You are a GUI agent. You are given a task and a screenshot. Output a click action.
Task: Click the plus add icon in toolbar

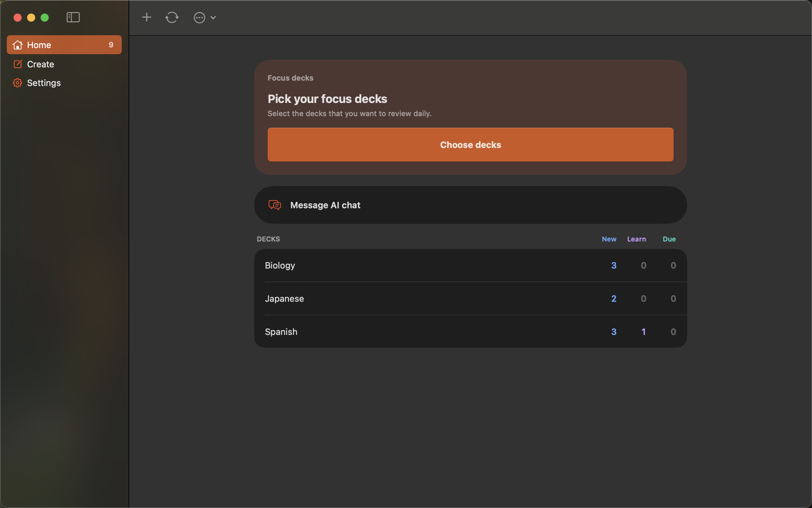click(146, 17)
